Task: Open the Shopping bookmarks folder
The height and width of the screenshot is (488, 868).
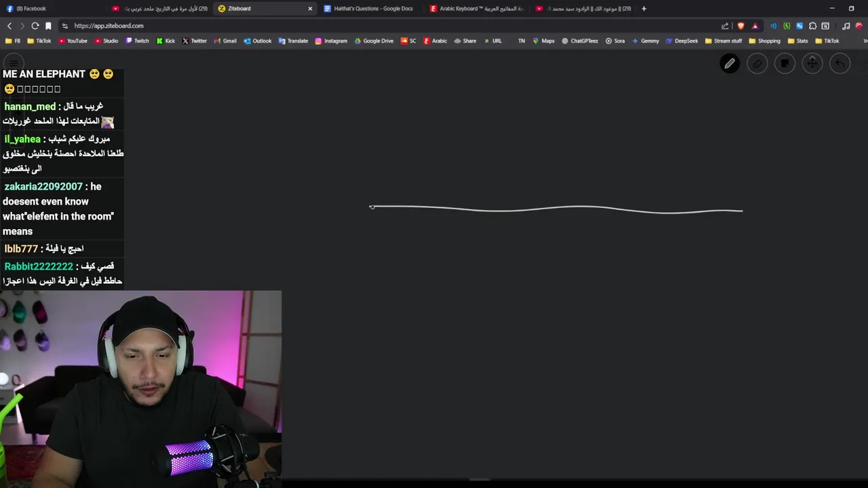Action: coord(764,41)
